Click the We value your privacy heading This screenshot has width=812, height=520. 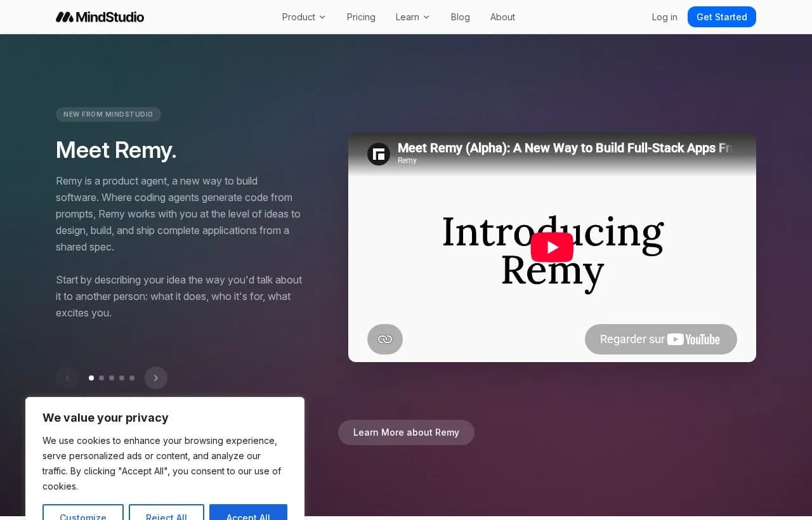[105, 418]
